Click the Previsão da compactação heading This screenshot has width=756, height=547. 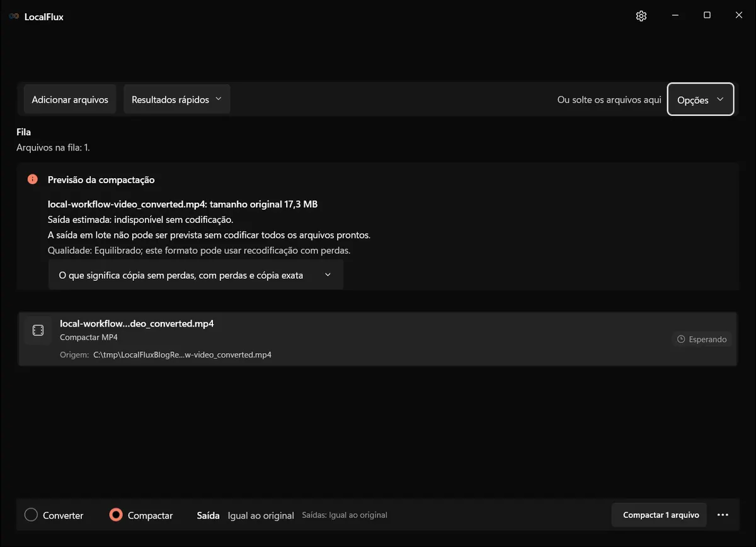click(x=101, y=180)
